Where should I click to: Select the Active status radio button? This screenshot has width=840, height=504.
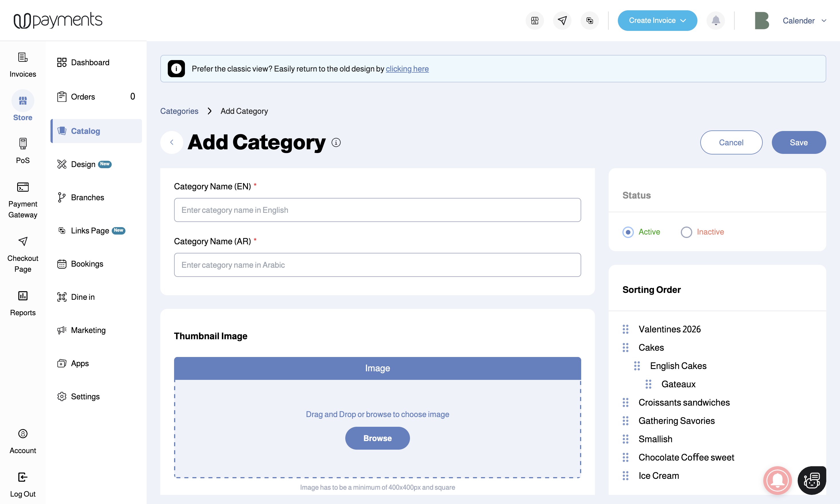[x=628, y=232]
